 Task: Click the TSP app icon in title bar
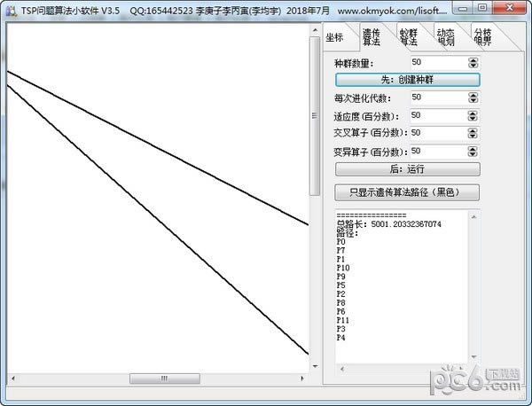(x=11, y=8)
